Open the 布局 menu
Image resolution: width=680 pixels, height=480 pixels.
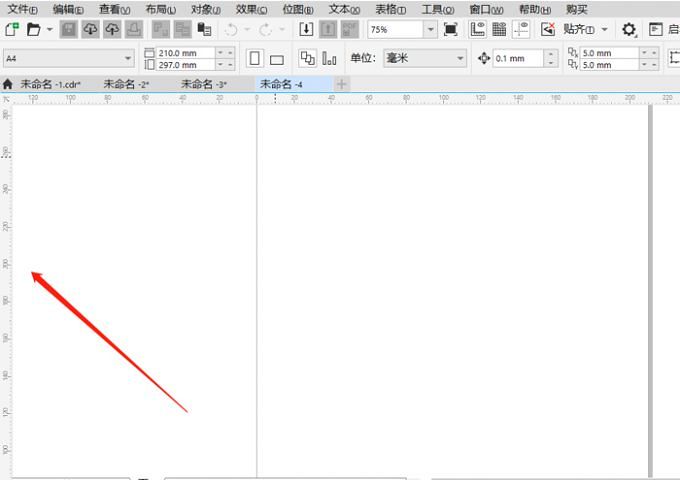[160, 9]
